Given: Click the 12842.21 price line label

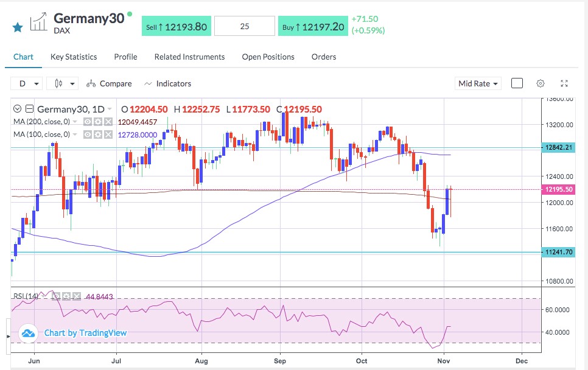Looking at the screenshot, I should pos(559,147).
